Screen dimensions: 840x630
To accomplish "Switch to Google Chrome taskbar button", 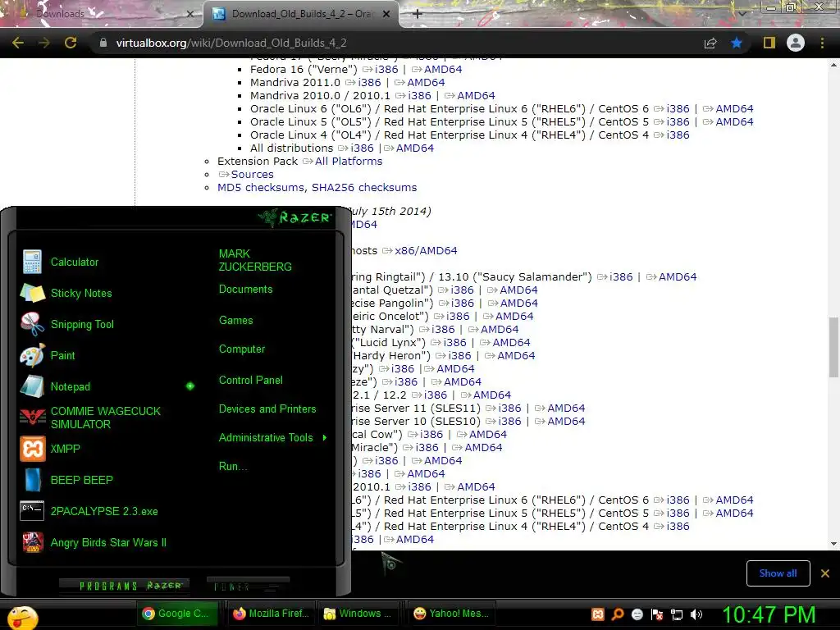I will [x=179, y=614].
